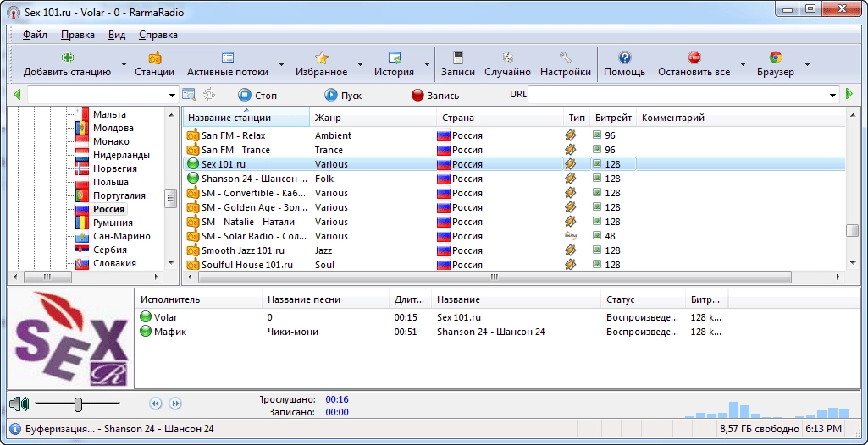Expand the Остановить все dropdown arrow
The image size is (868, 445).
743,64
